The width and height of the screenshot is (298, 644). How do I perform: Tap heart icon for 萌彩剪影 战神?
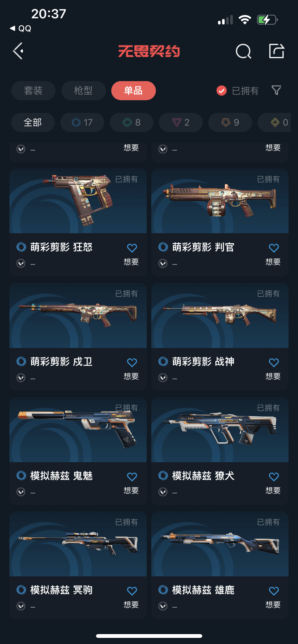tap(274, 362)
